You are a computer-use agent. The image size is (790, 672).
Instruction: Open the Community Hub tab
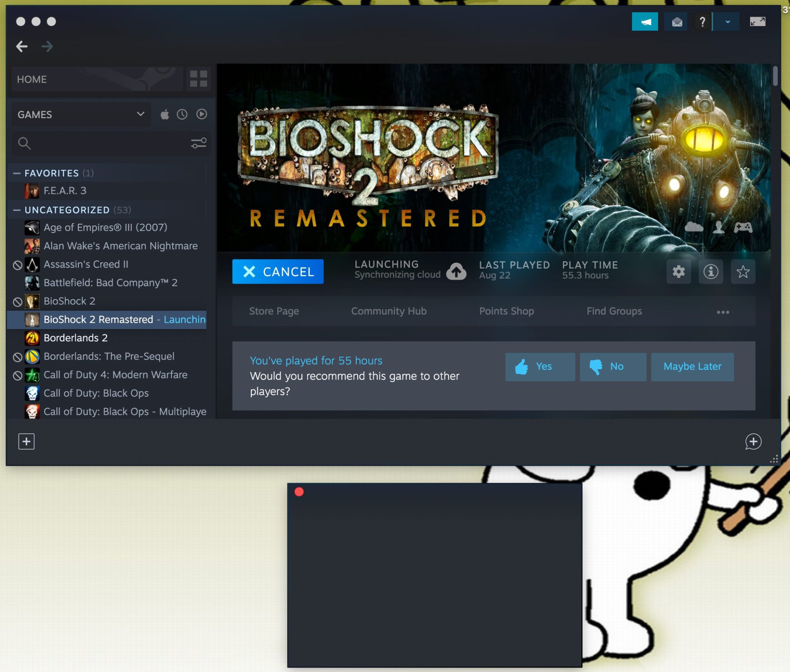[389, 311]
